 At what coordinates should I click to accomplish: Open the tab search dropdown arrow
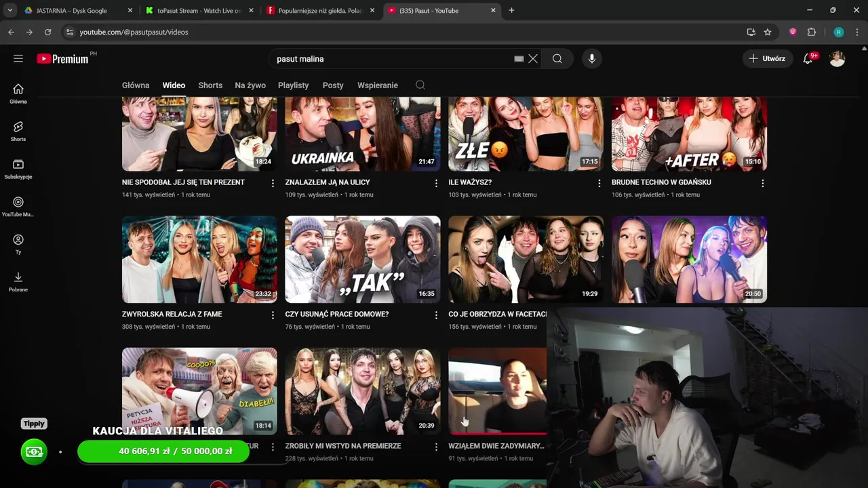tap(10, 10)
